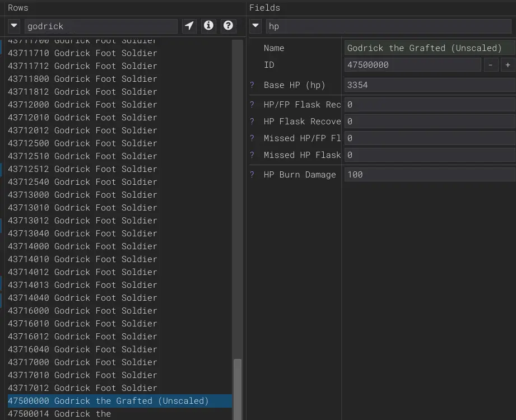Select row 43716000 Godrick Foot Soldier
Image resolution: width=516 pixels, height=420 pixels.
pos(120,310)
